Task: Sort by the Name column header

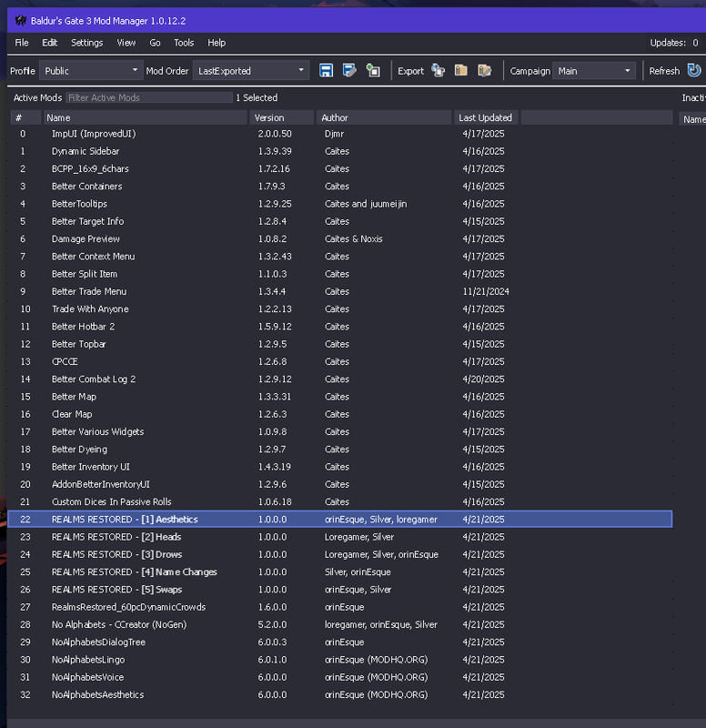Action: (146, 117)
